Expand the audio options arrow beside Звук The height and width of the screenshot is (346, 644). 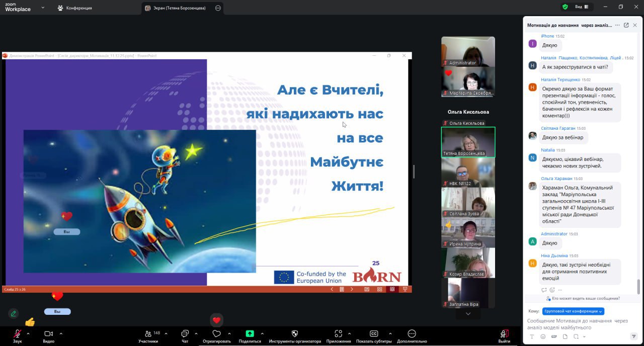point(28,333)
